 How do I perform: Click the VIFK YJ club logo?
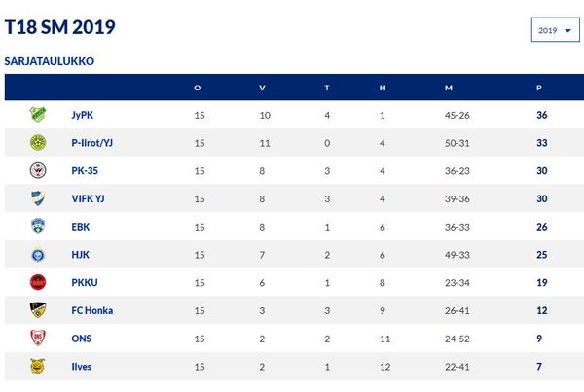[38, 198]
